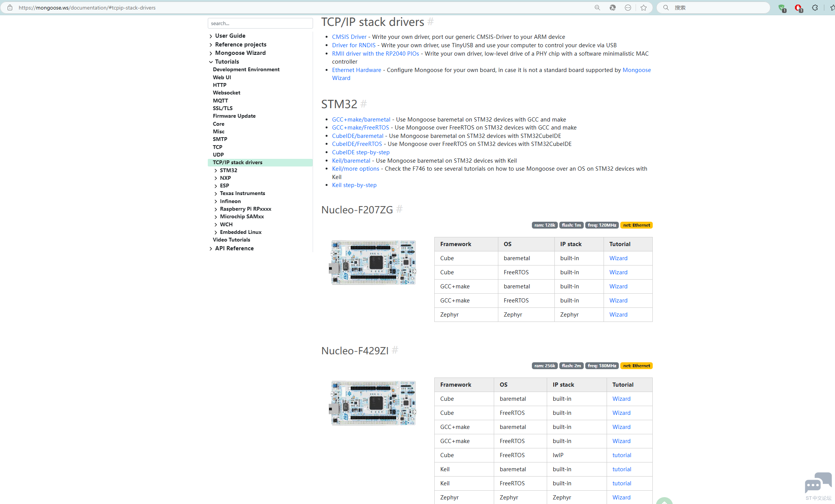835x504 pixels.
Task: Bookmark page with the star icon
Action: 644,8
